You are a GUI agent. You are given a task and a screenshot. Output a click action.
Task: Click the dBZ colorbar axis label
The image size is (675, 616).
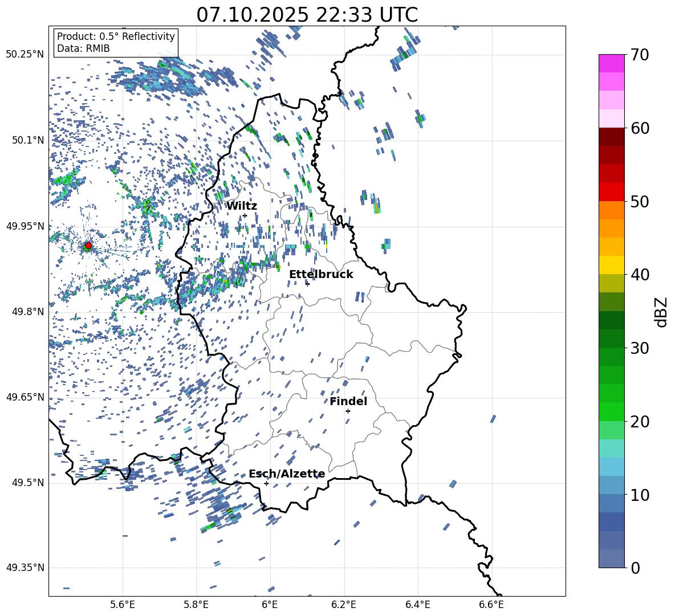(x=661, y=312)
